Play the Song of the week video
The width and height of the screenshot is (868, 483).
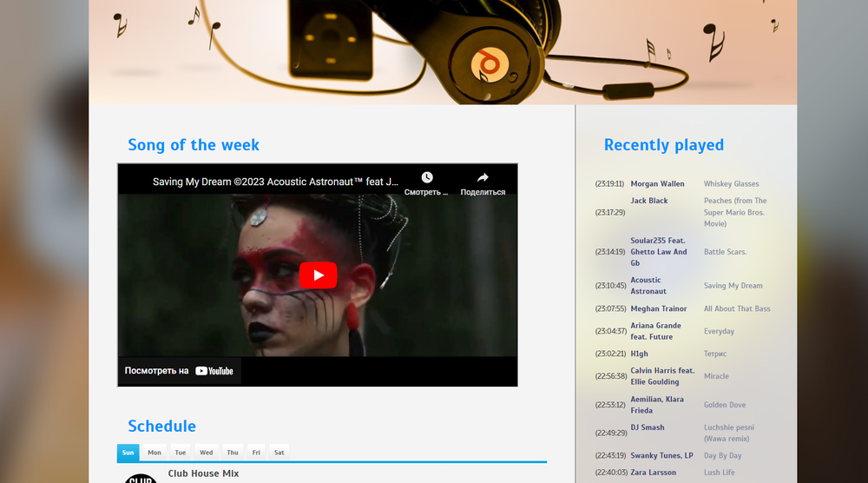coord(318,275)
